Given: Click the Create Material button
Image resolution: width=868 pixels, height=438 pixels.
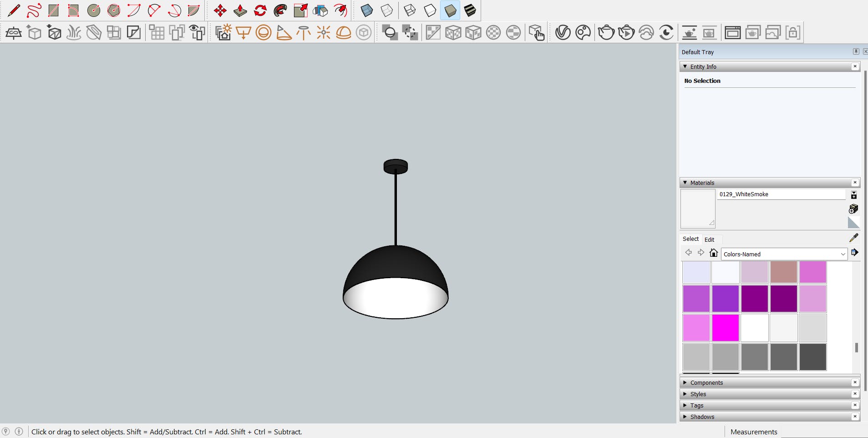Looking at the screenshot, I should (853, 209).
